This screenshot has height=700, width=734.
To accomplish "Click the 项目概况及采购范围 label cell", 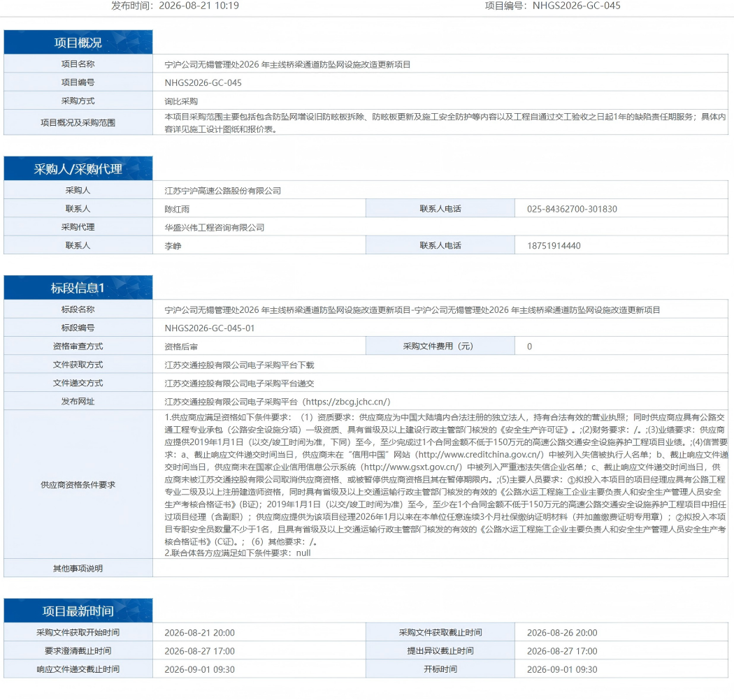I will click(x=78, y=122).
